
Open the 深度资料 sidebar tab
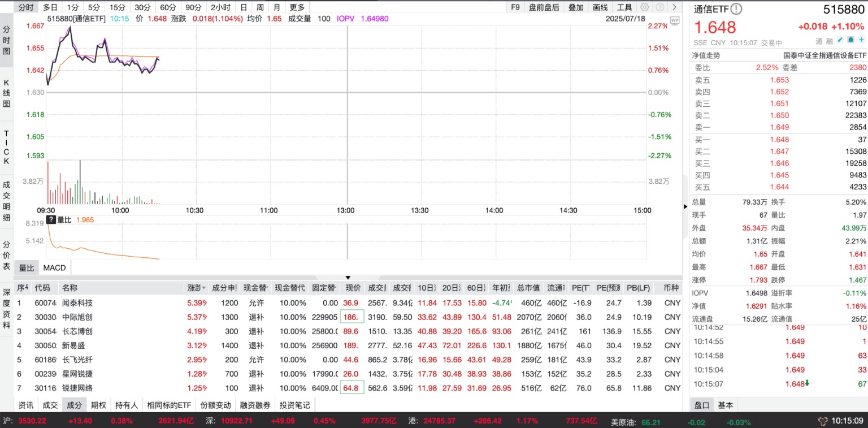pos(6,309)
